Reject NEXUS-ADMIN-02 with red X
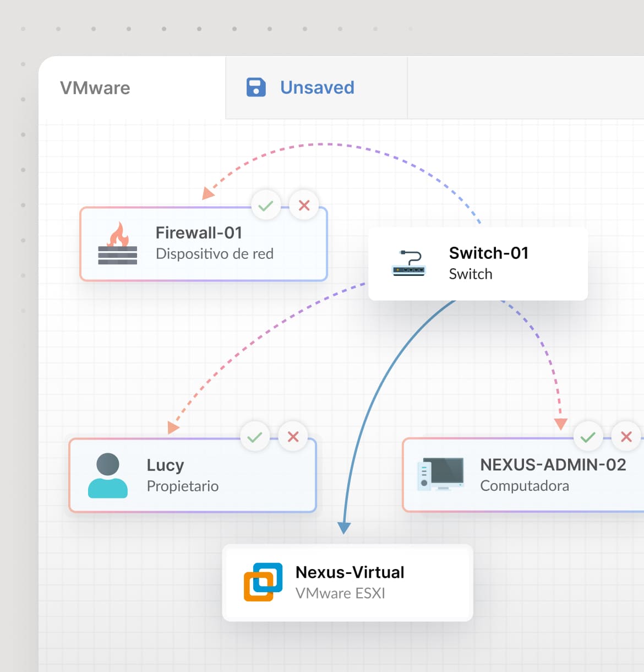Image resolution: width=644 pixels, height=672 pixels. point(626,437)
